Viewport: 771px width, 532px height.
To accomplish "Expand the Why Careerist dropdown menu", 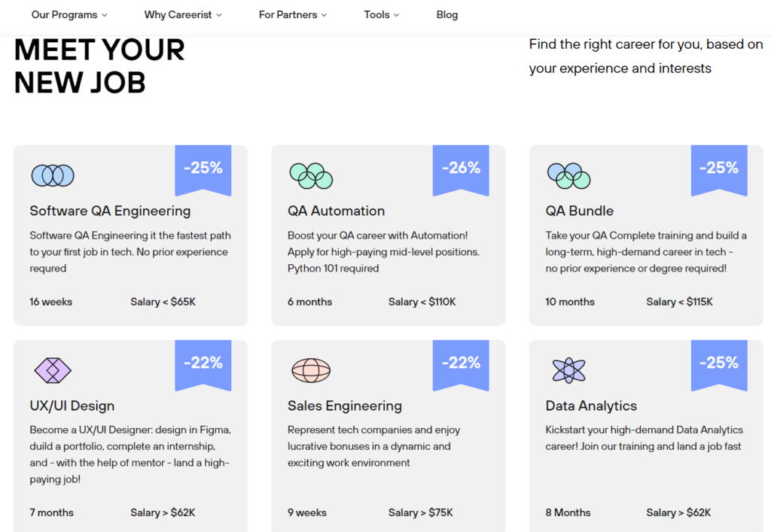I will [x=183, y=15].
